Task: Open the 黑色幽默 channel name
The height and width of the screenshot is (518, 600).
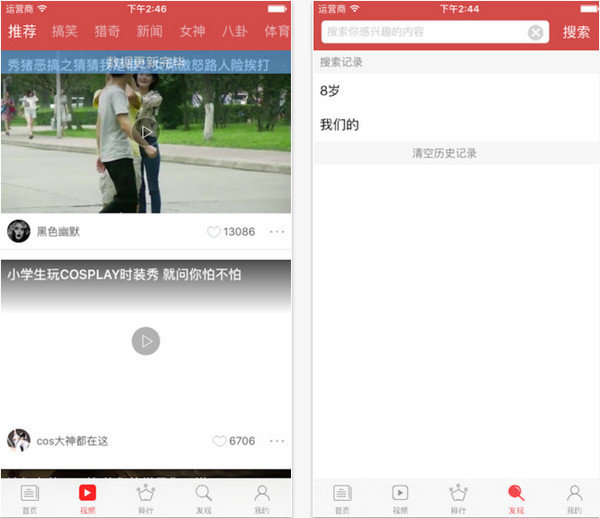Action: [58, 231]
